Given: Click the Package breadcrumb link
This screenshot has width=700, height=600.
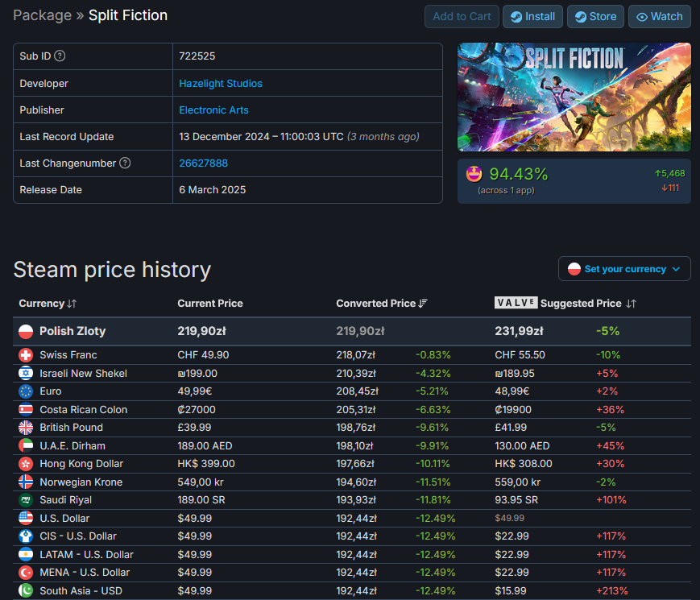Looking at the screenshot, I should tap(43, 15).
